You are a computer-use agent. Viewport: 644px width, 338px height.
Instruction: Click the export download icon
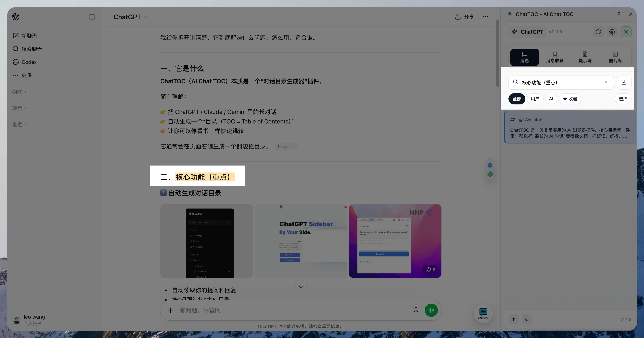coord(624,82)
